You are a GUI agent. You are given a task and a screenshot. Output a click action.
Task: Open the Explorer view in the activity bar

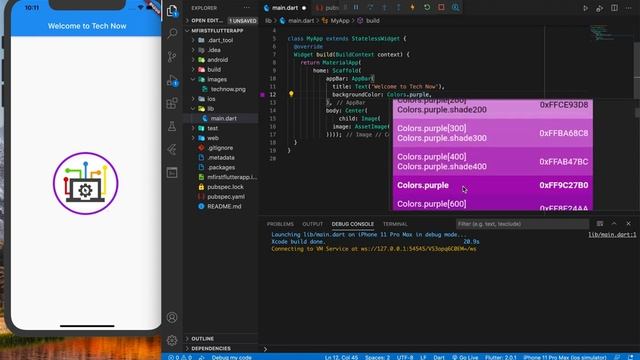tap(172, 11)
